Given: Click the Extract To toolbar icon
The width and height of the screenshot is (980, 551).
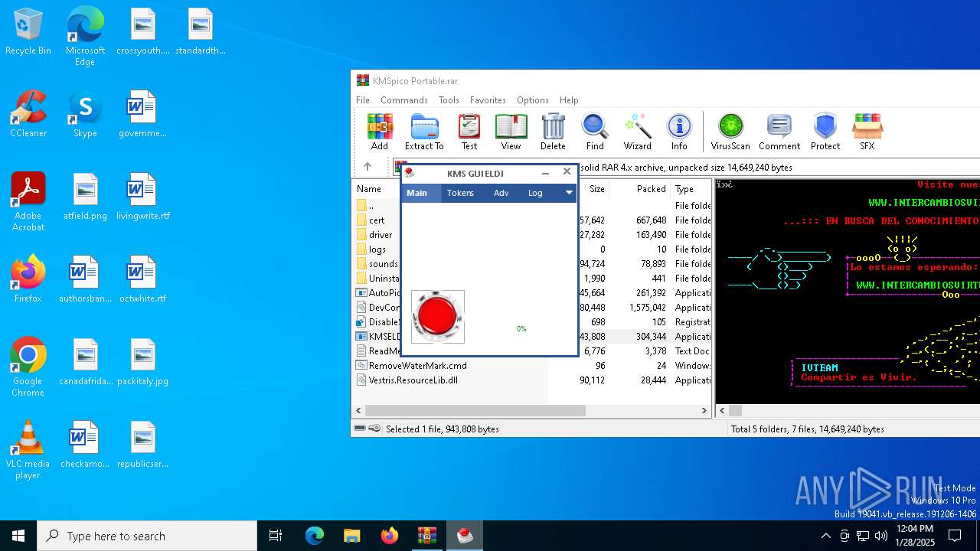Looking at the screenshot, I should [424, 132].
